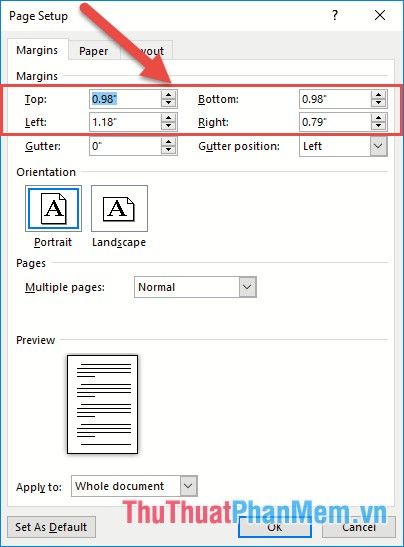Decrease the Left margin with down arrow
The width and height of the screenshot is (404, 547).
(169, 126)
